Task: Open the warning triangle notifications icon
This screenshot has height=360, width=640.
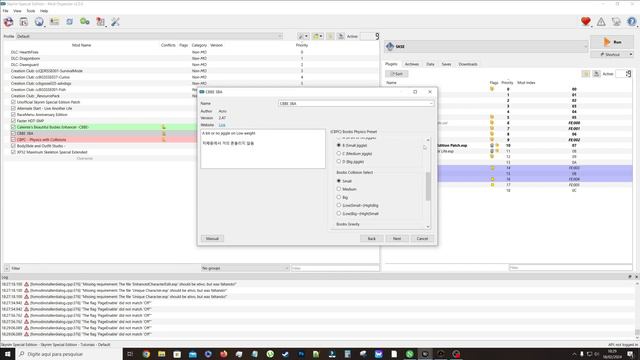Action: 601,22
